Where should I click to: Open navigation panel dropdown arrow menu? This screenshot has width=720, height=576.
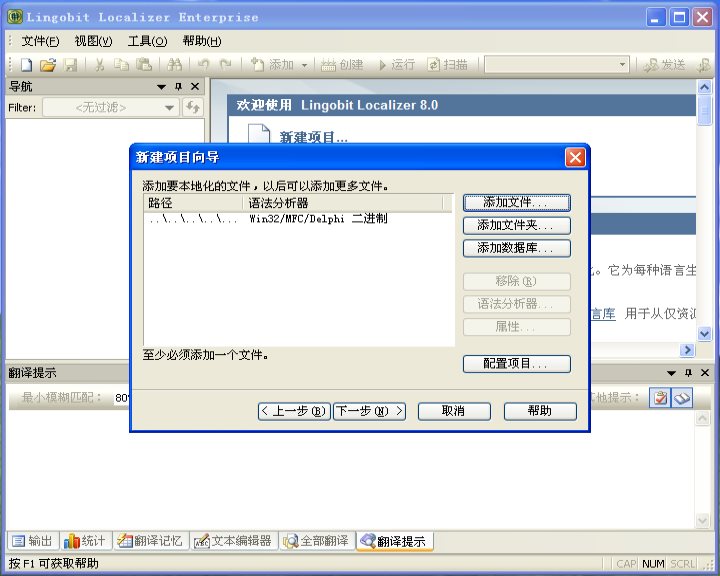click(161, 86)
